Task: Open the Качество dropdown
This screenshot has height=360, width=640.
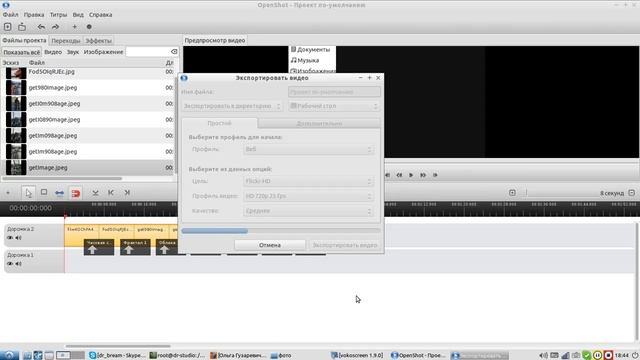Action: click(x=308, y=211)
